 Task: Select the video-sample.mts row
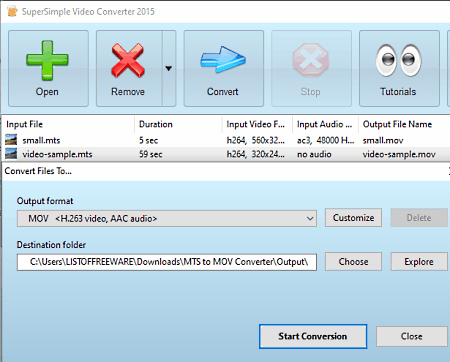coord(226,154)
